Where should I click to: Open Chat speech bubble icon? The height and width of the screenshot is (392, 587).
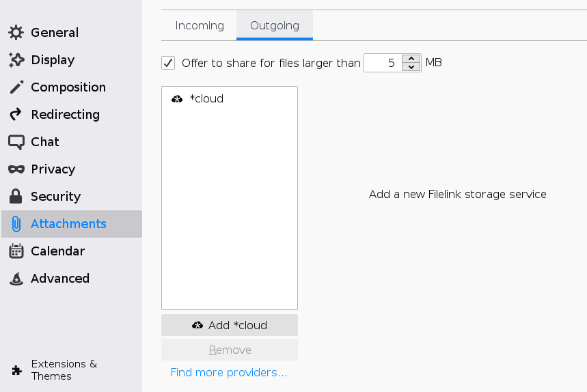point(16,142)
